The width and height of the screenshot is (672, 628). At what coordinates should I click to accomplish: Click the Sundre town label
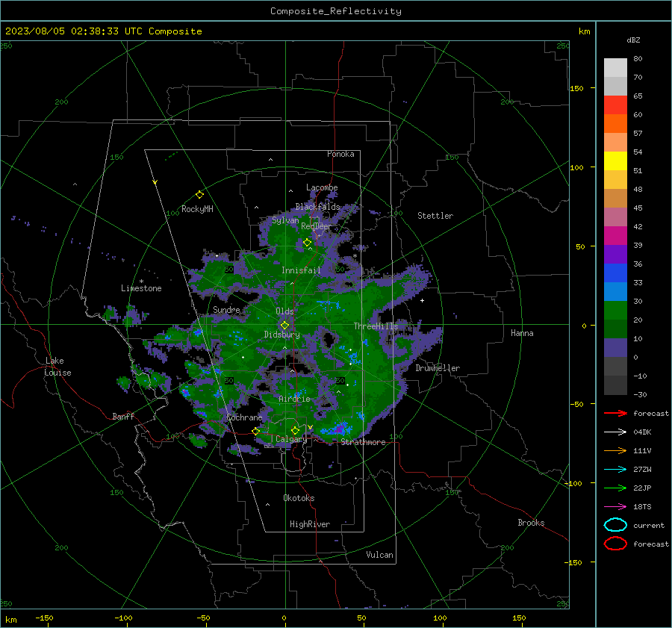pyautogui.click(x=226, y=309)
